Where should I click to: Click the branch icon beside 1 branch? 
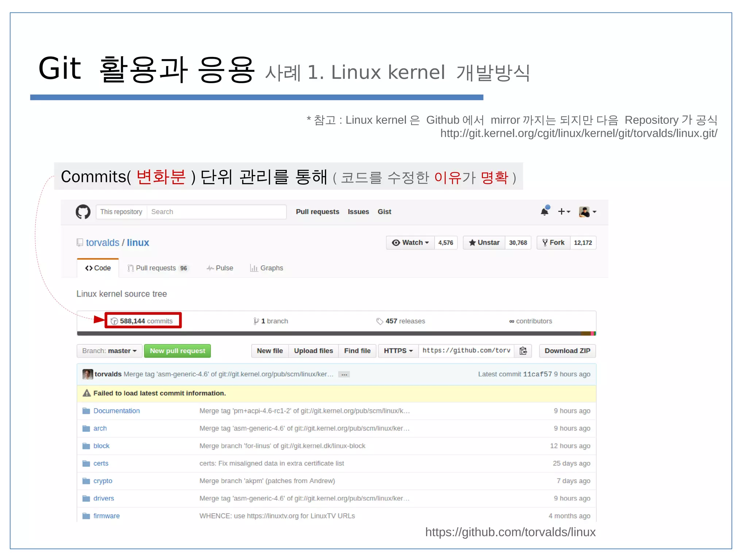coord(256,321)
